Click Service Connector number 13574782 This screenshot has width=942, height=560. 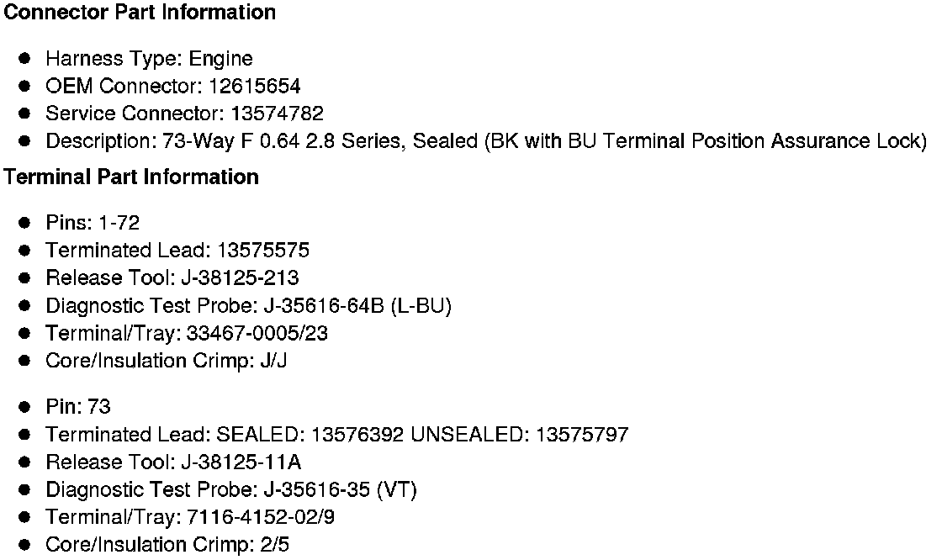tap(277, 114)
